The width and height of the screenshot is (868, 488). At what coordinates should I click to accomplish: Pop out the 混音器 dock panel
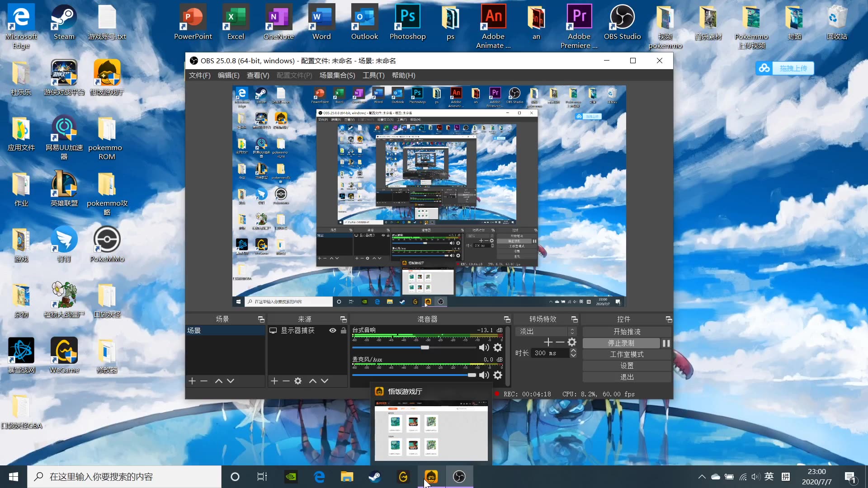click(507, 319)
